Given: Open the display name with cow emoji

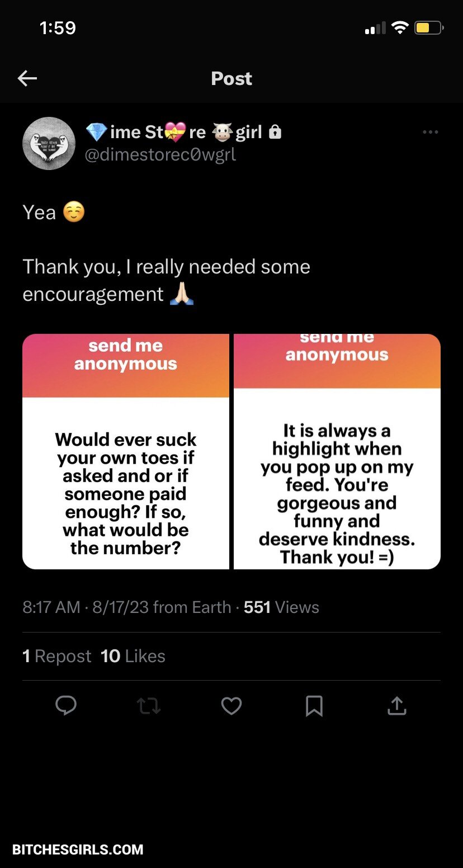Looking at the screenshot, I should [x=174, y=132].
